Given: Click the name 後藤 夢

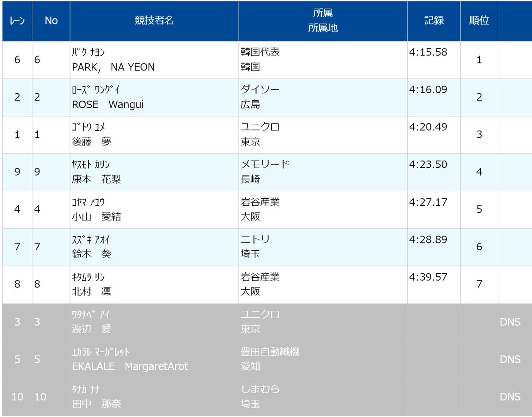Looking at the screenshot, I should [92, 142].
